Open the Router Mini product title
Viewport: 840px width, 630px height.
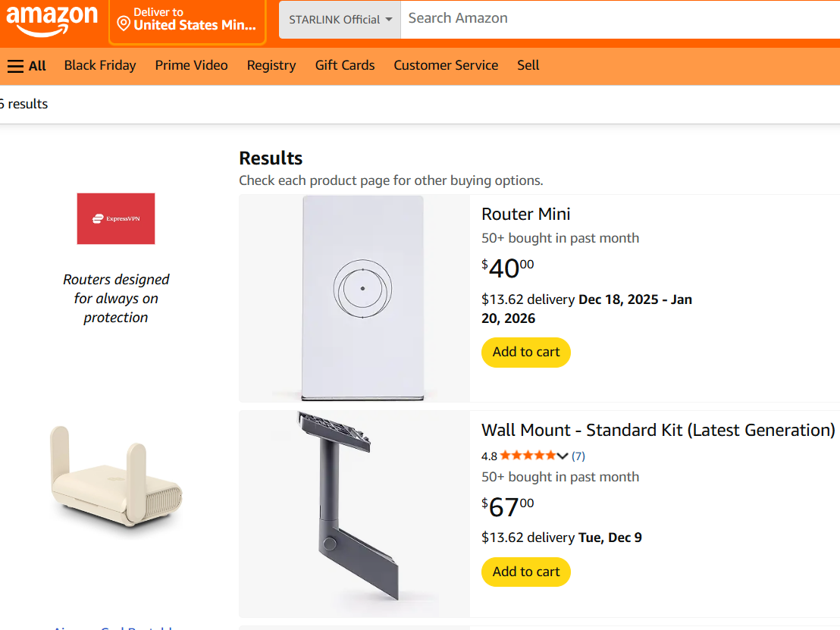pyautogui.click(x=526, y=214)
